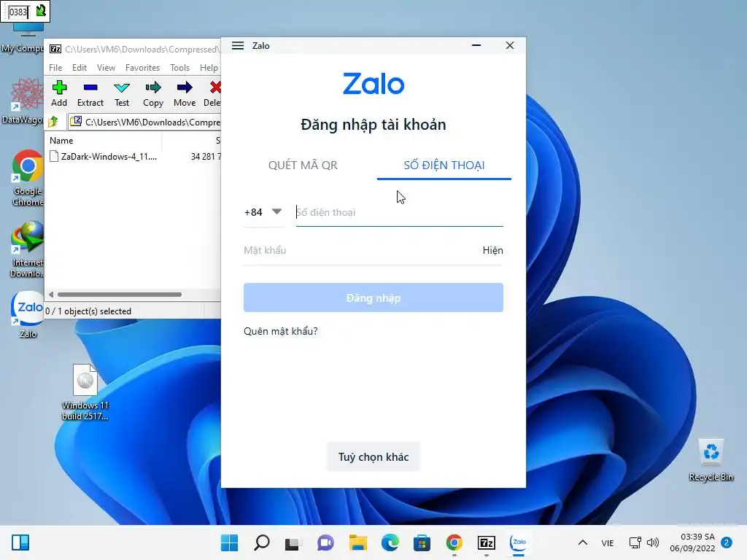Open the Tools menu in 7-Zip
The height and width of the screenshot is (560, 747).
179,68
